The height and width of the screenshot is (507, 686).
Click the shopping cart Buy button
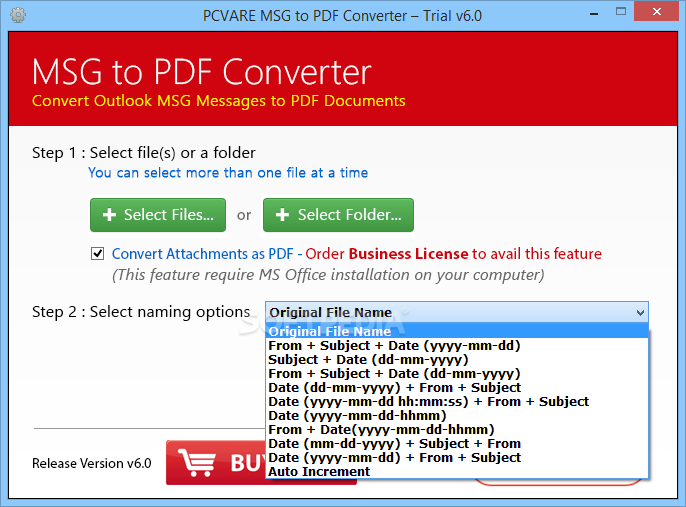(x=216, y=462)
